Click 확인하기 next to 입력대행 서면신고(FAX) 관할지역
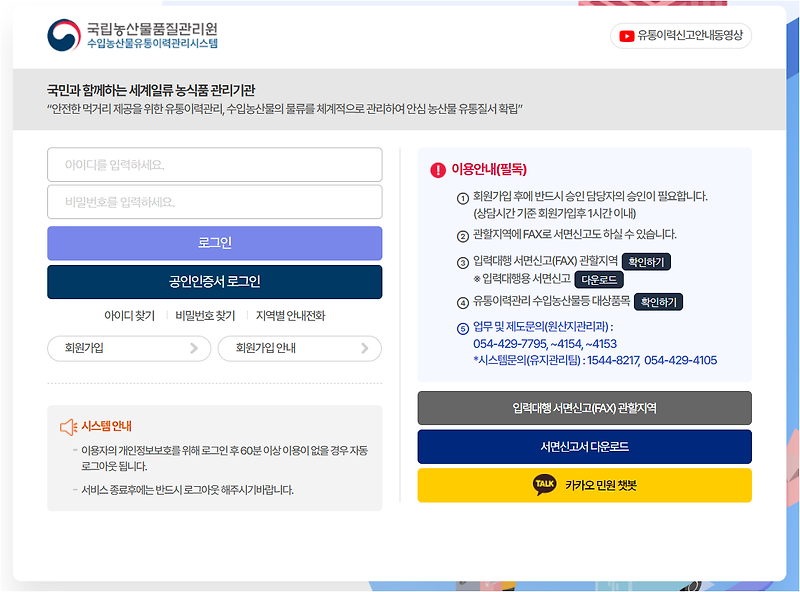Viewport: 800px width, 592px height. (648, 262)
